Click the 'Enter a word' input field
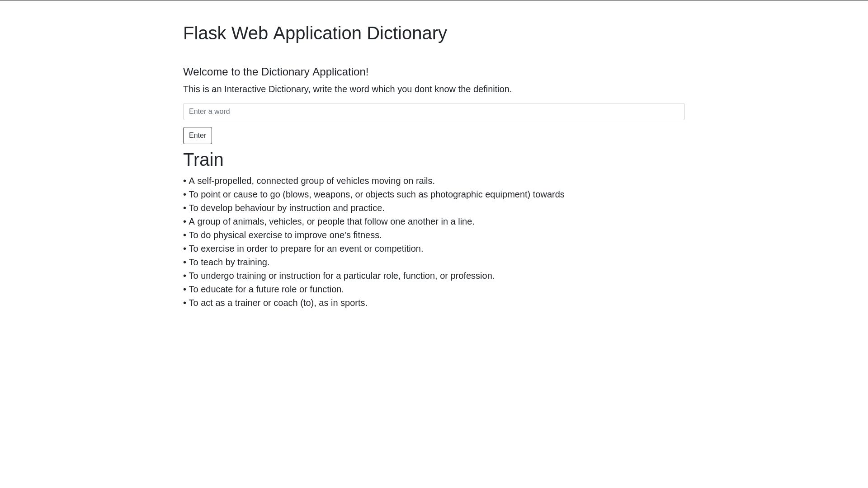This screenshot has width=868, height=488. click(x=434, y=112)
